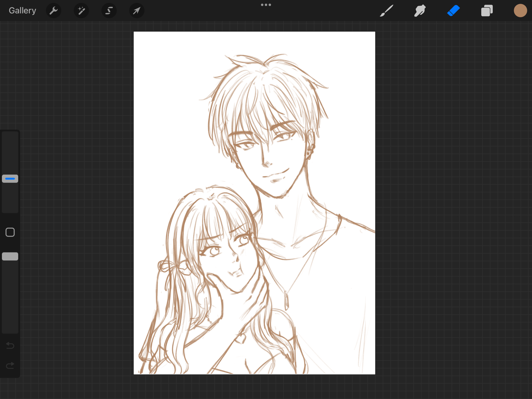
Task: Tap the square Modify button on the sidebar
Action: pyautogui.click(x=10, y=232)
